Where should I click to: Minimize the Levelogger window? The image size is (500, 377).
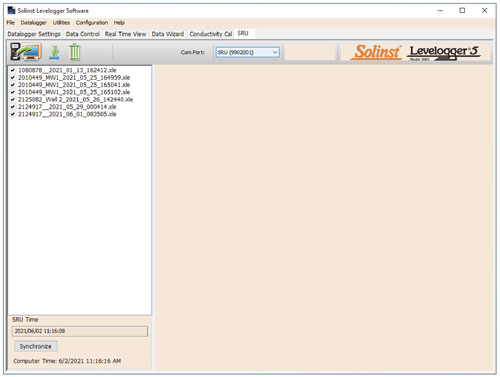pyautogui.click(x=440, y=11)
